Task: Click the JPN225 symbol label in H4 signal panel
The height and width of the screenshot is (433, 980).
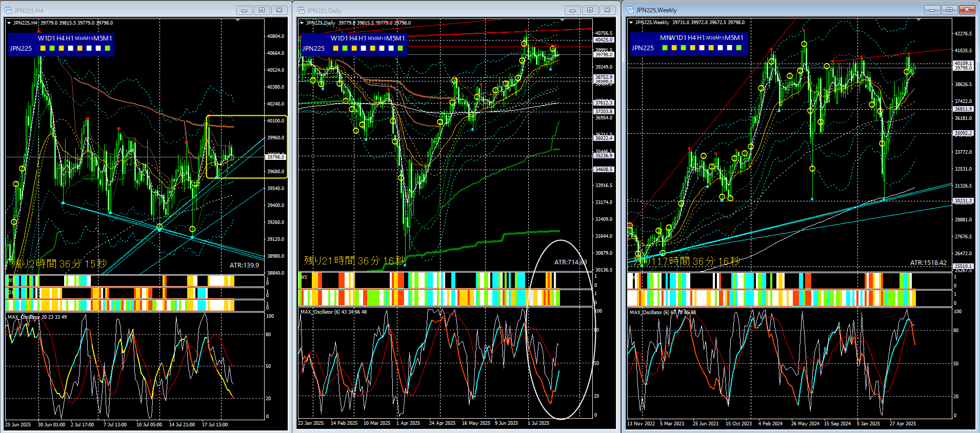Action: point(21,49)
